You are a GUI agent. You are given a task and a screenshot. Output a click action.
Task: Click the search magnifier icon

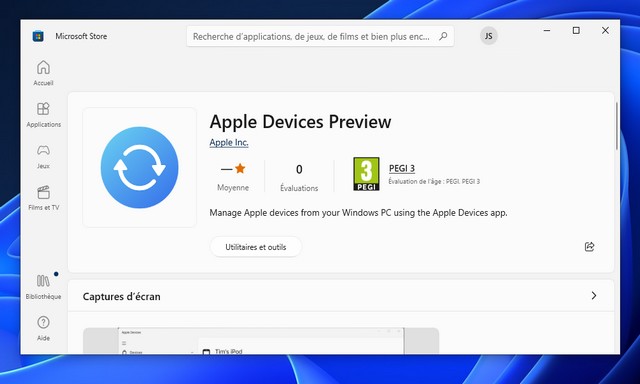[x=443, y=36]
